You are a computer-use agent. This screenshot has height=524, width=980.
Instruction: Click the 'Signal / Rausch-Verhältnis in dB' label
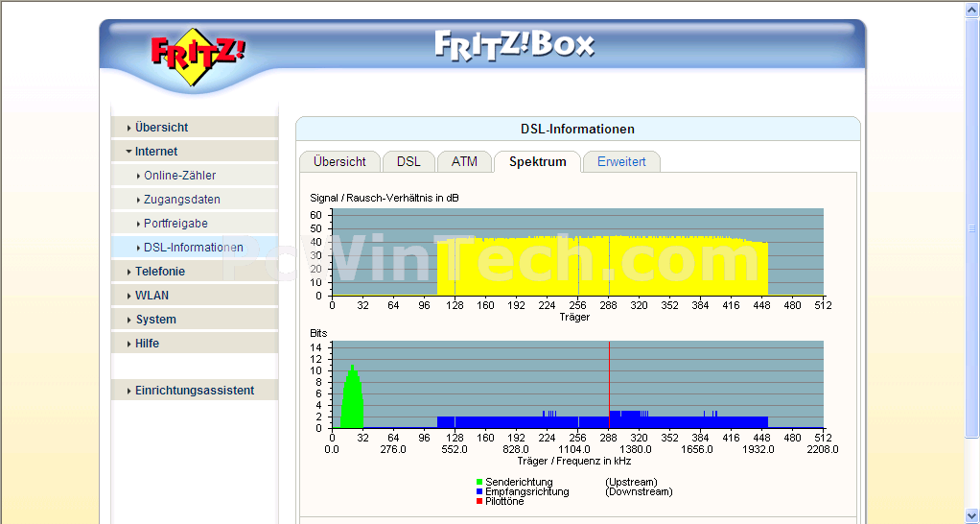[385, 198]
